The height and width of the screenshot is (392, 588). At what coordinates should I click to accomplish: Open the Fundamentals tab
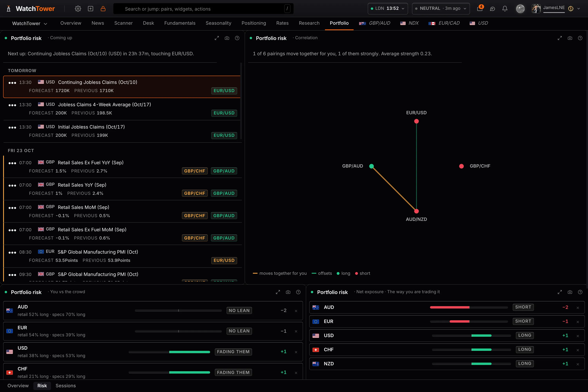coord(180,23)
